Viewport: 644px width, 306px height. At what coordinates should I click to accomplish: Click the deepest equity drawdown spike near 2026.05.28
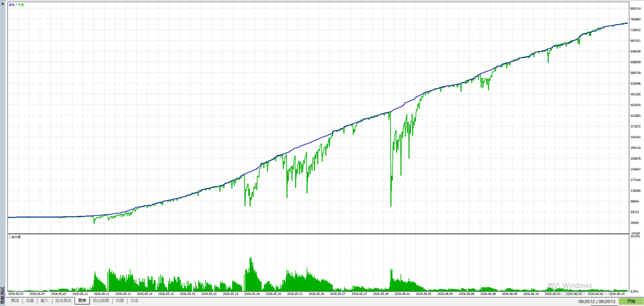pyautogui.click(x=391, y=206)
